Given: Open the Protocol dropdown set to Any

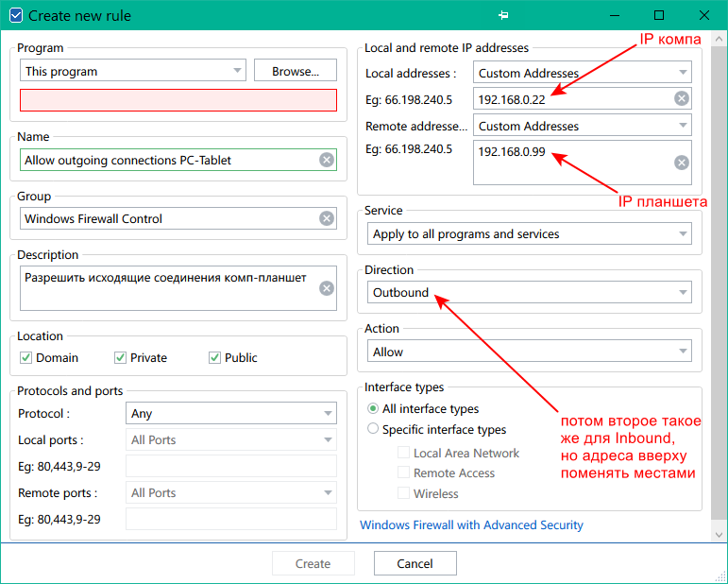Looking at the screenshot, I should tap(230, 413).
